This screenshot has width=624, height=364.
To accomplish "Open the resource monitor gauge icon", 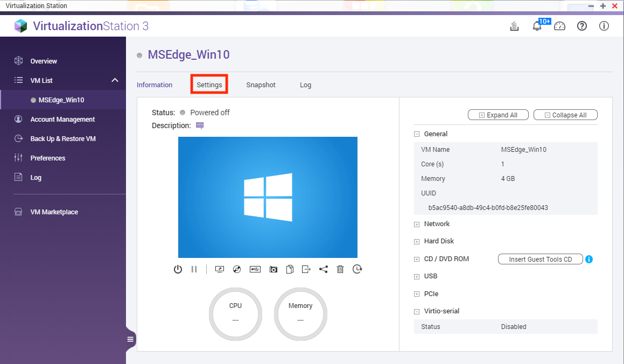I will tap(560, 26).
